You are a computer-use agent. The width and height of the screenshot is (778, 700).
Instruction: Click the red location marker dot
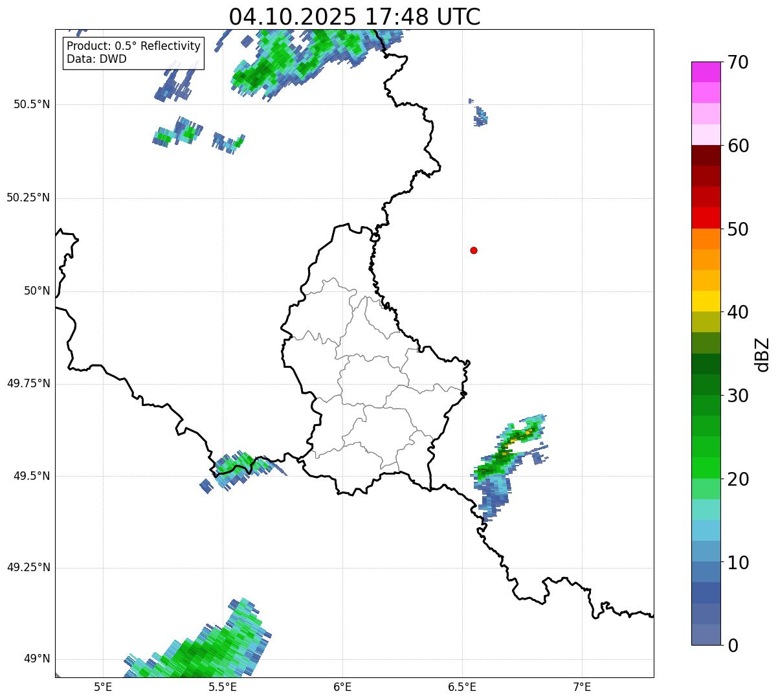coord(474,250)
